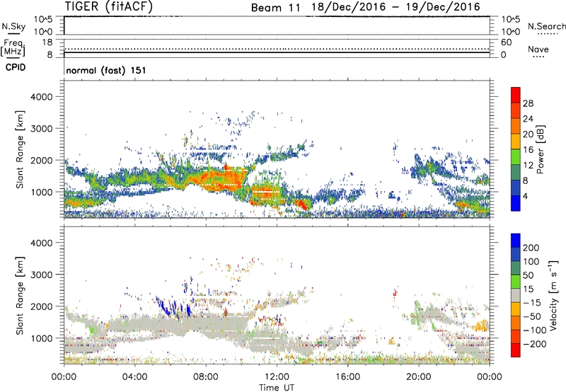Click the power panel 'Slant Range [km]' label

(x=20, y=149)
